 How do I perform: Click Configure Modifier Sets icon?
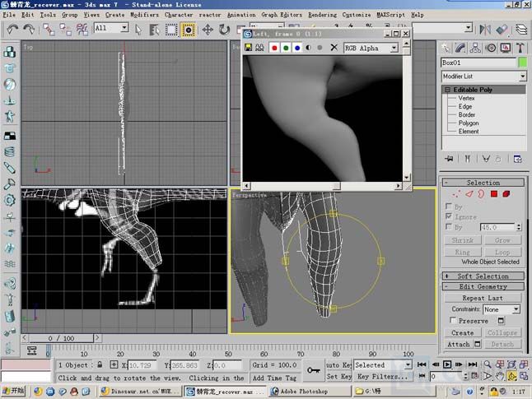tap(517, 159)
